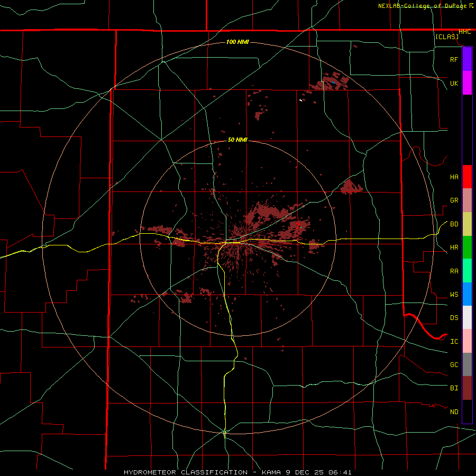The width and height of the screenshot is (476, 476).
Task: Click the KAMA radar station identifier
Action: 271,472
